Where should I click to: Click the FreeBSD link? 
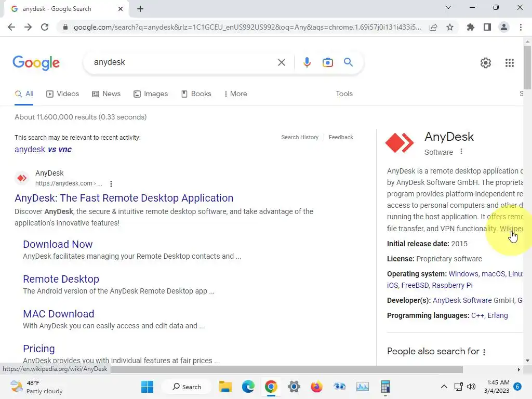[415, 285]
